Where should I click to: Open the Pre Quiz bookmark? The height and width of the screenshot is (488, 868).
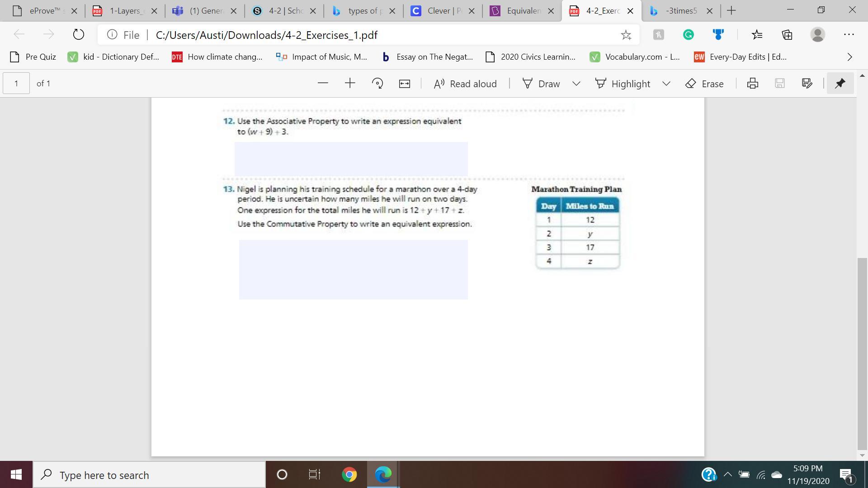click(33, 57)
